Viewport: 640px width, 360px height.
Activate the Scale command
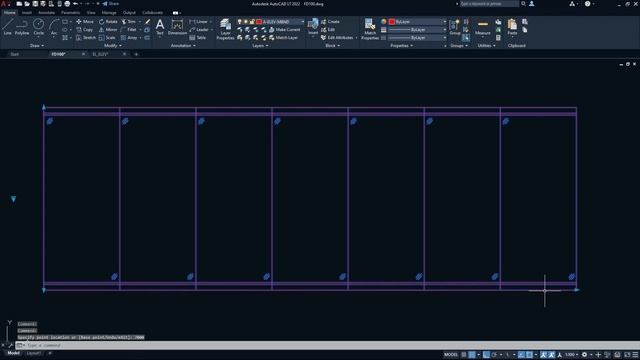(x=107, y=38)
